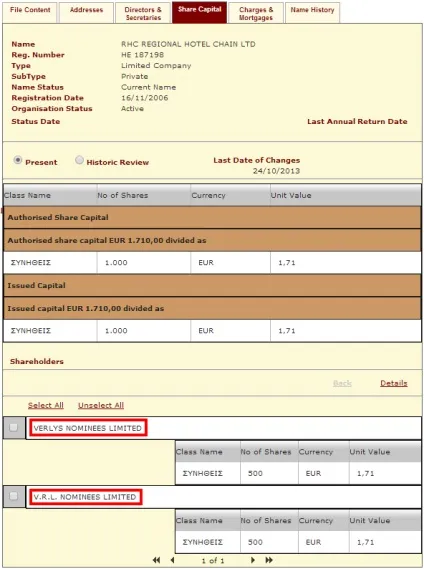Click shareholder name V.R.L. NOMINEES LIMITED
Screen dimensions: 424x569
pos(85,497)
